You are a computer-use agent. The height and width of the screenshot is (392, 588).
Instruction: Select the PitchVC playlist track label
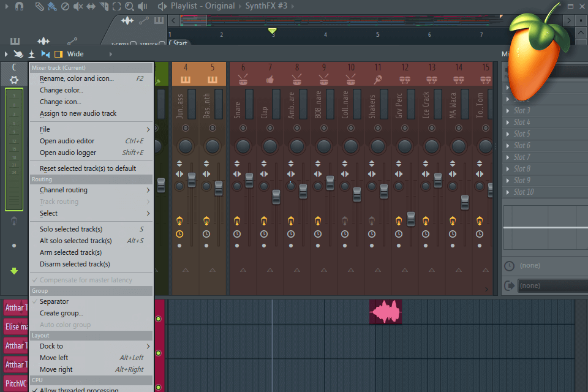(16, 383)
